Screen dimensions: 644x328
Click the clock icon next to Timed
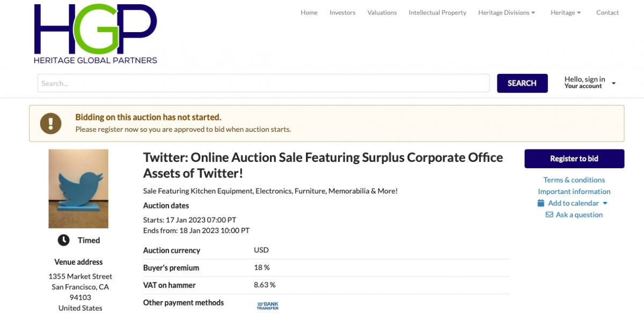point(63,240)
